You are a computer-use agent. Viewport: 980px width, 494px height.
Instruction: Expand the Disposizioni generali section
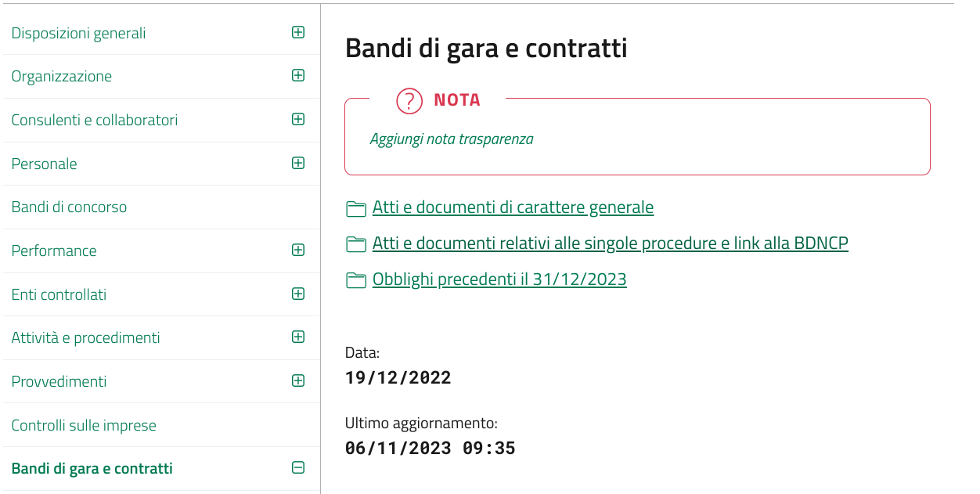pyautogui.click(x=297, y=33)
